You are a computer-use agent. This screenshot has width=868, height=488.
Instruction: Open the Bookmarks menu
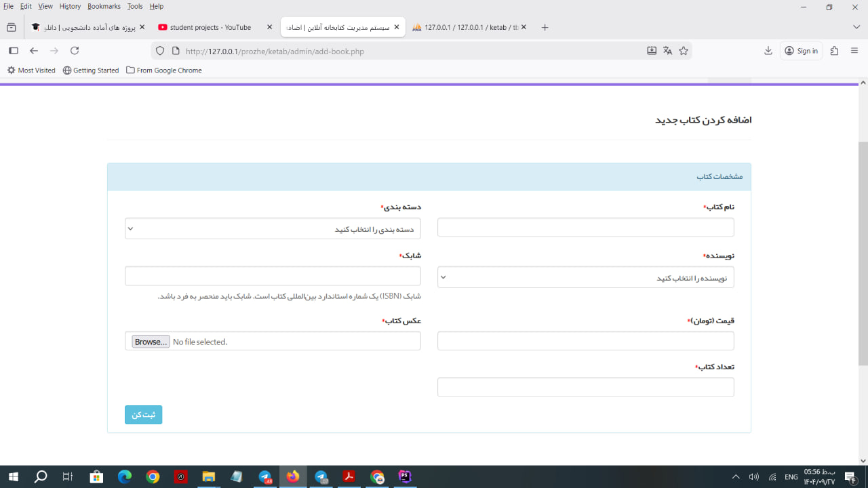[x=104, y=6]
